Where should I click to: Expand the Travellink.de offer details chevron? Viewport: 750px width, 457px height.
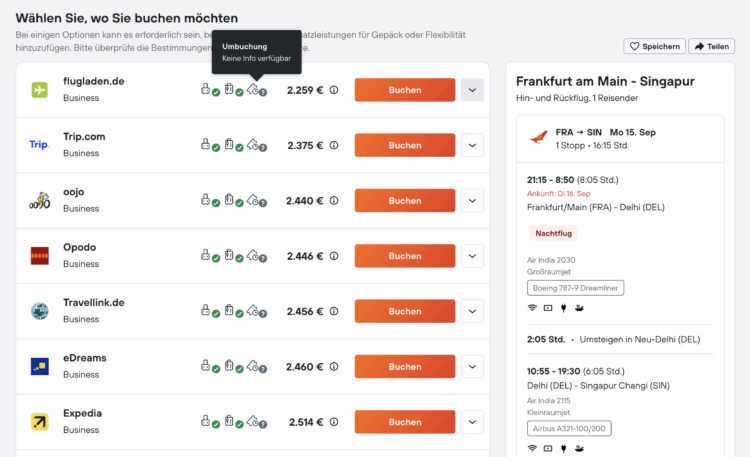[472, 311]
